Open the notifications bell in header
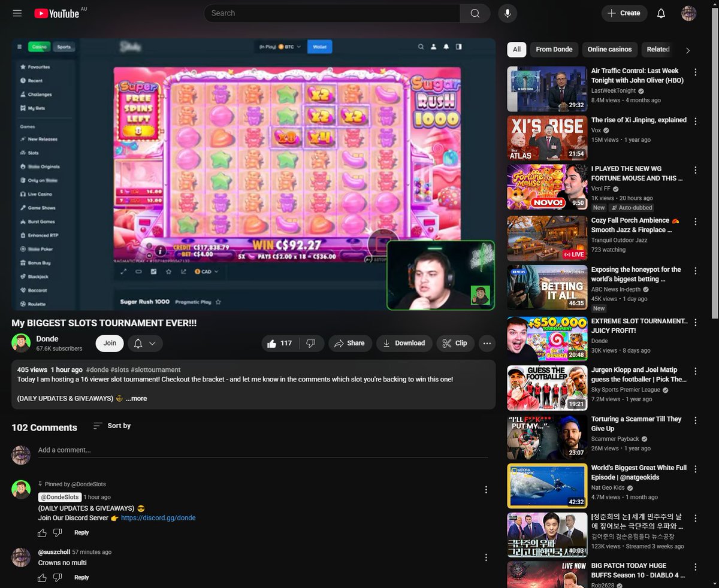Screen dimensions: 719x588 pyautogui.click(x=661, y=13)
